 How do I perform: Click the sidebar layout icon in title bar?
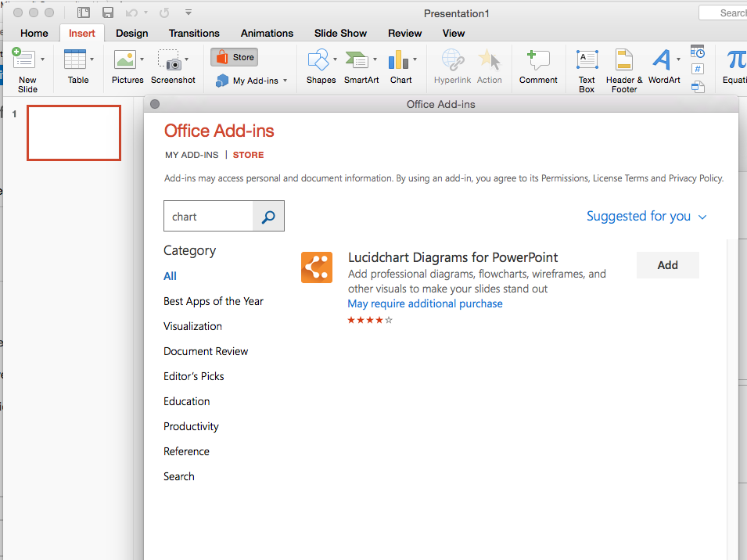[x=84, y=13]
